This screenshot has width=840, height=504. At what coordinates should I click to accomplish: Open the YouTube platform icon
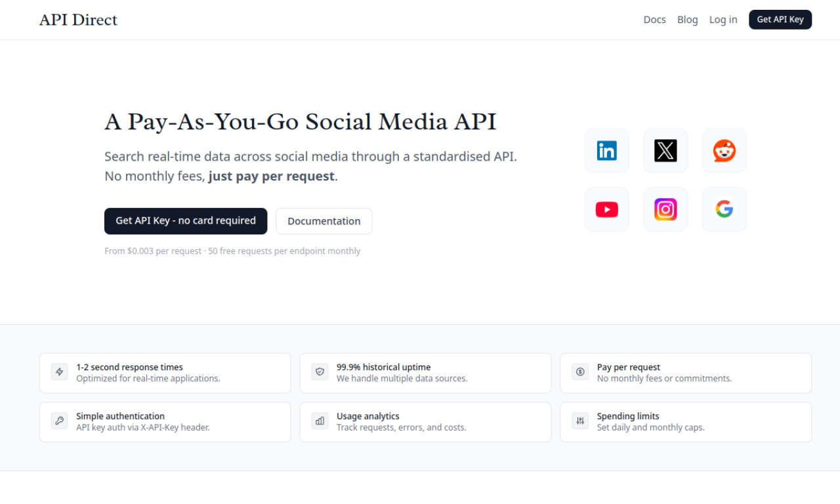click(x=606, y=209)
